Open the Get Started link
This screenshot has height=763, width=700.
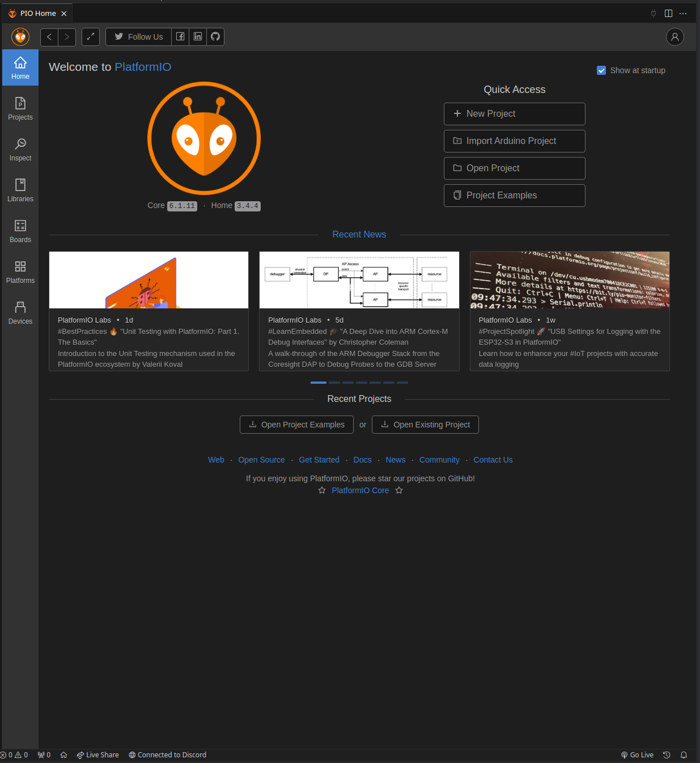point(319,460)
